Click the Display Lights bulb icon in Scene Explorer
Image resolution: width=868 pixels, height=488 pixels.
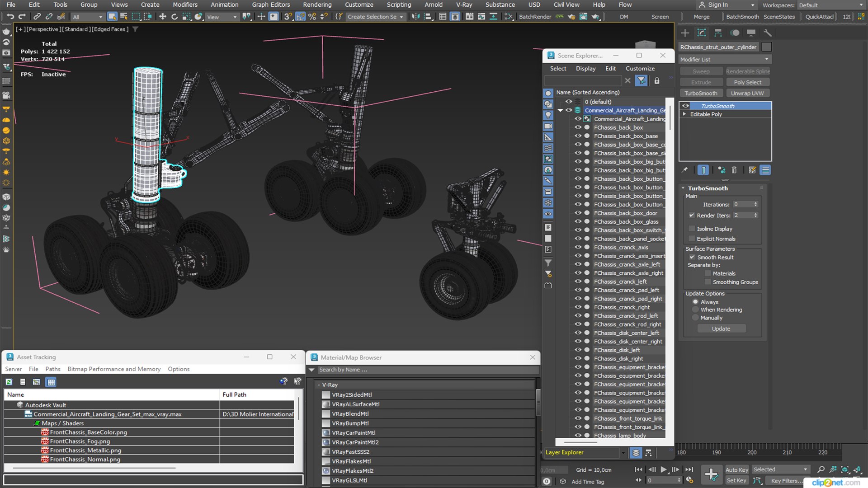pyautogui.click(x=548, y=115)
